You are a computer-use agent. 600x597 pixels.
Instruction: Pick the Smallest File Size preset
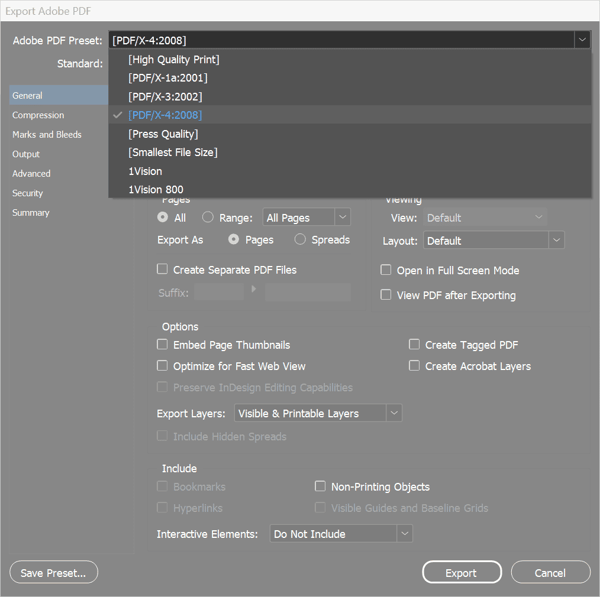coord(350,152)
